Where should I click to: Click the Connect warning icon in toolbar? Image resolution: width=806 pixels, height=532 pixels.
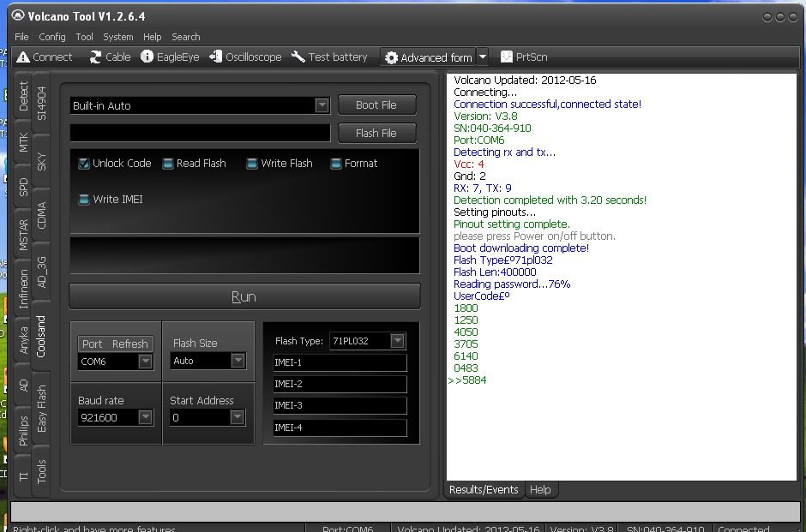(22, 57)
